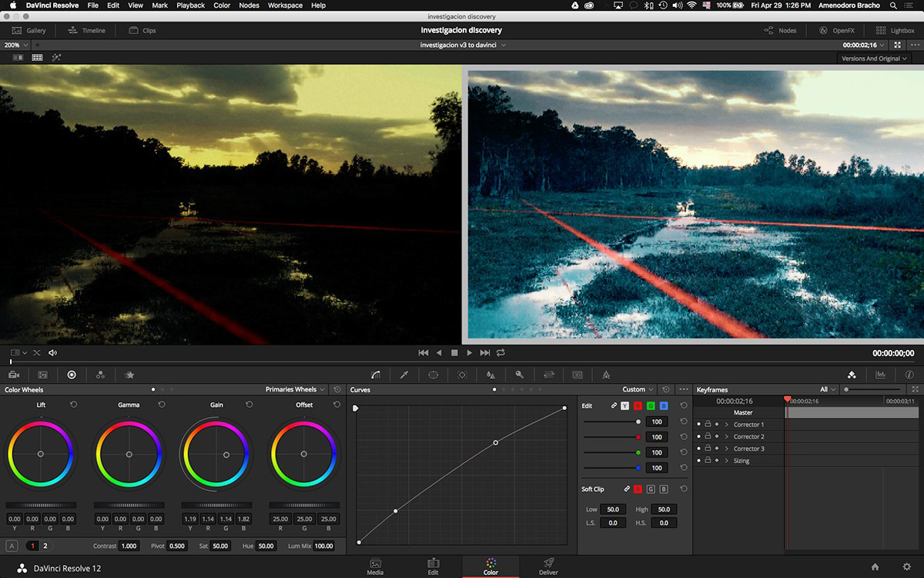Open the Information palette icon
Image resolution: width=924 pixels, height=578 pixels.
909,375
